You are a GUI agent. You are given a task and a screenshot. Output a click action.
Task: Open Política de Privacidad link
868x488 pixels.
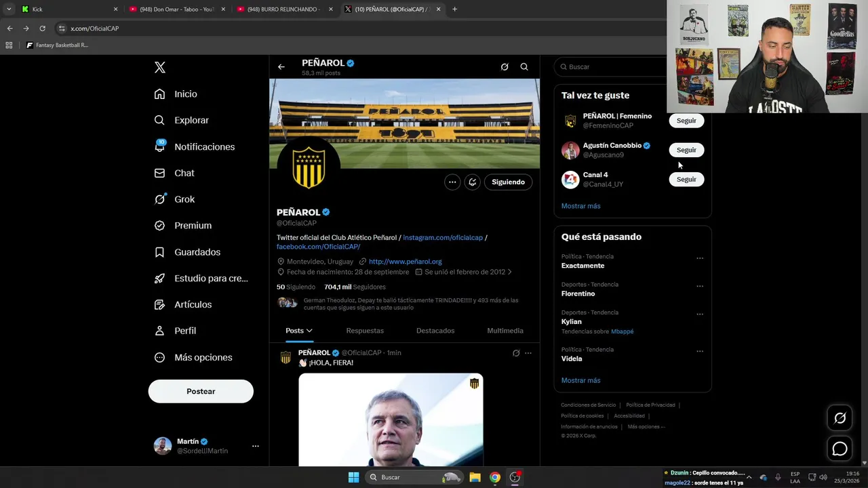[x=651, y=405]
